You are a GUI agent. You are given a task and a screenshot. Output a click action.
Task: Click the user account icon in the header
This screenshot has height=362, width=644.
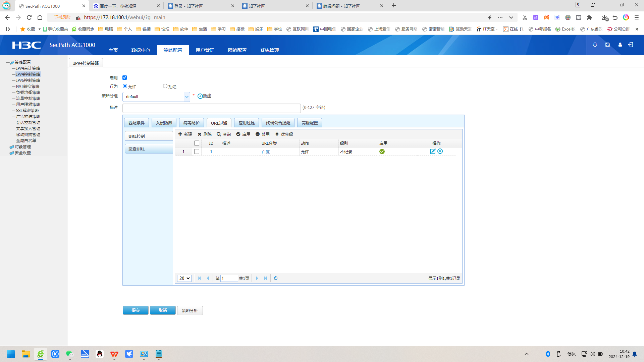[x=620, y=45]
